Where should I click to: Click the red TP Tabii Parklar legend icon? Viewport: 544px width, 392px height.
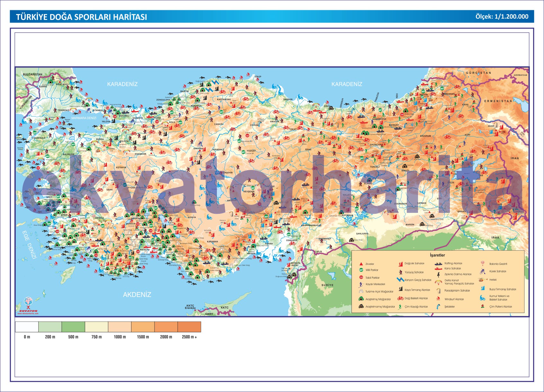point(361,277)
